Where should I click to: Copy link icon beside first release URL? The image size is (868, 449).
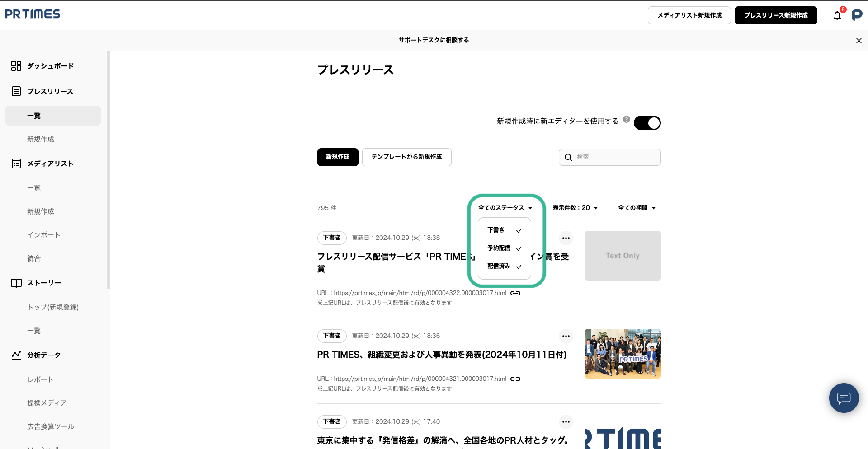[515, 293]
